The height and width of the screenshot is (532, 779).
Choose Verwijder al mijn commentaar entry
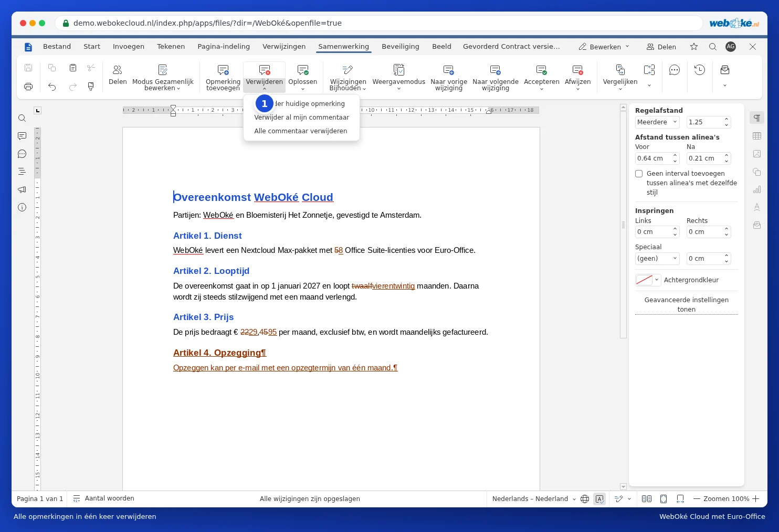click(302, 118)
